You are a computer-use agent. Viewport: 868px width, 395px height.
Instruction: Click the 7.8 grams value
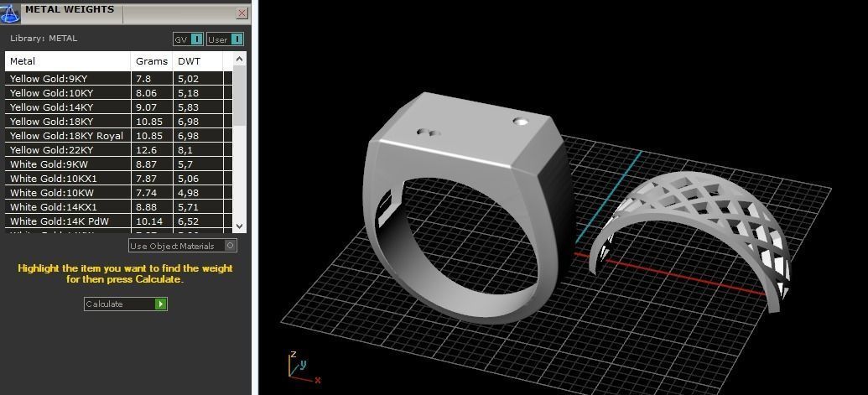(143, 79)
